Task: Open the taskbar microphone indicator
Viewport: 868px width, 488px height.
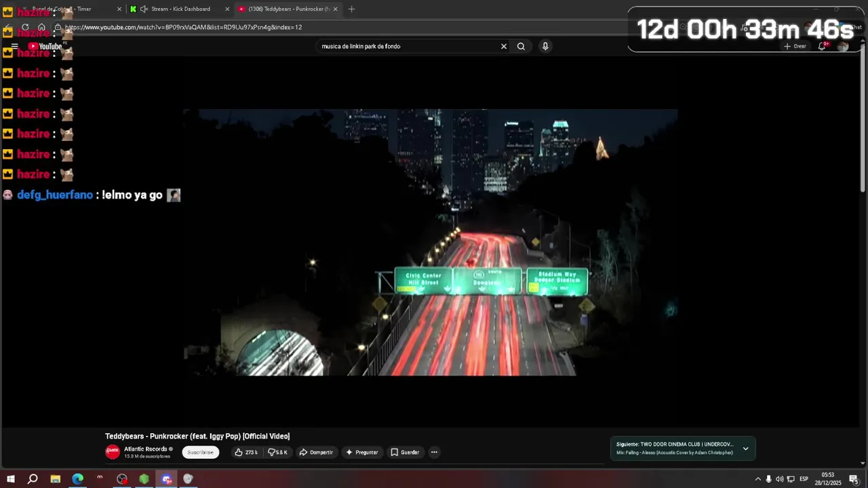Action: tap(768, 479)
